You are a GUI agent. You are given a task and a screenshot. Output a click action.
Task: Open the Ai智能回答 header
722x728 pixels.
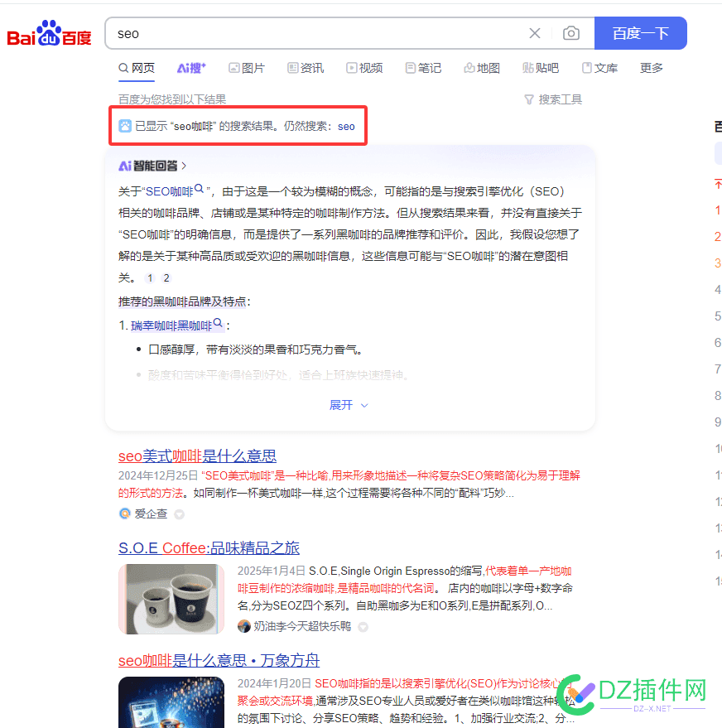[x=152, y=166]
